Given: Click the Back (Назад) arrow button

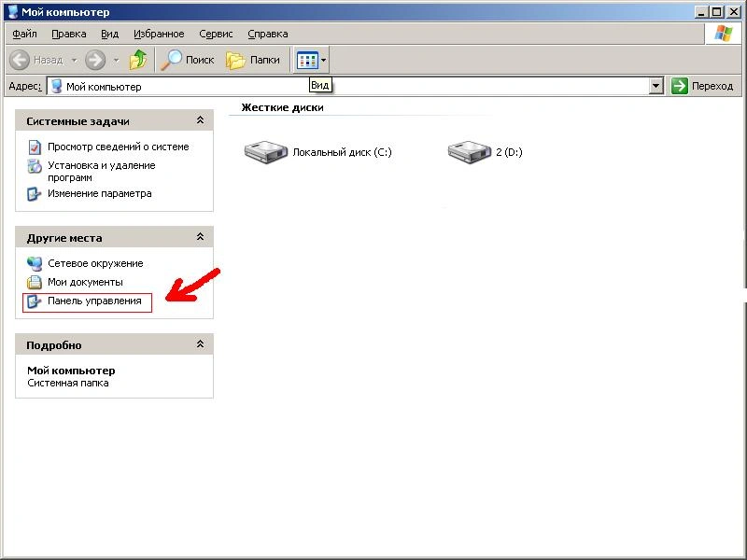Looking at the screenshot, I should click(22, 60).
